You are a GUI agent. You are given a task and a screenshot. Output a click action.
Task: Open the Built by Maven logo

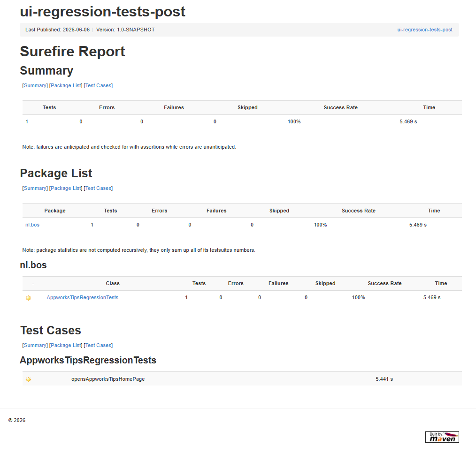(442, 437)
